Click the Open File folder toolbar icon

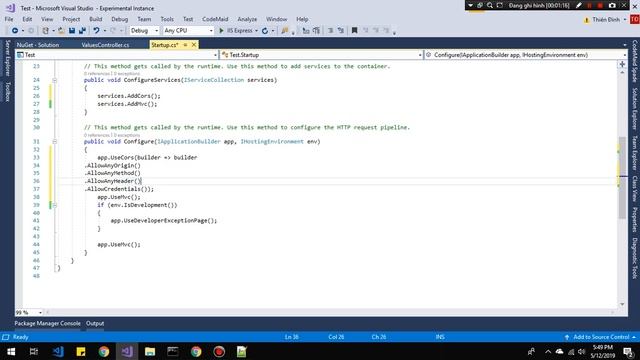coord(61,31)
